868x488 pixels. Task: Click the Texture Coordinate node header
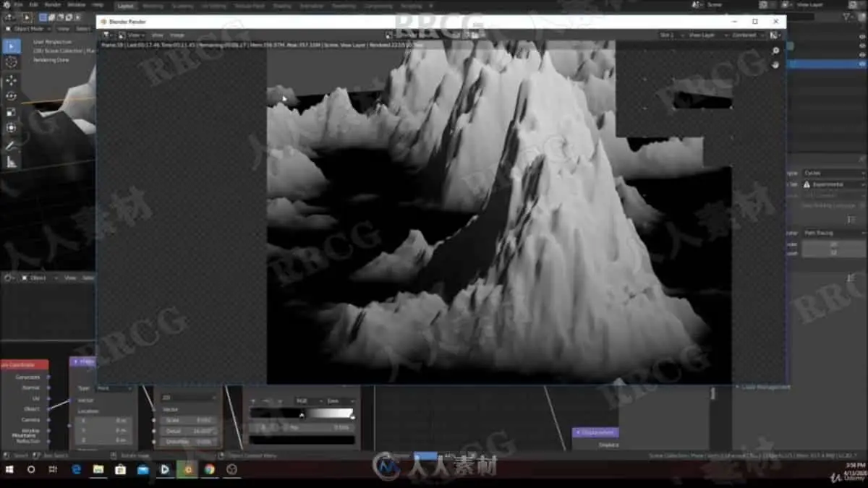23,364
